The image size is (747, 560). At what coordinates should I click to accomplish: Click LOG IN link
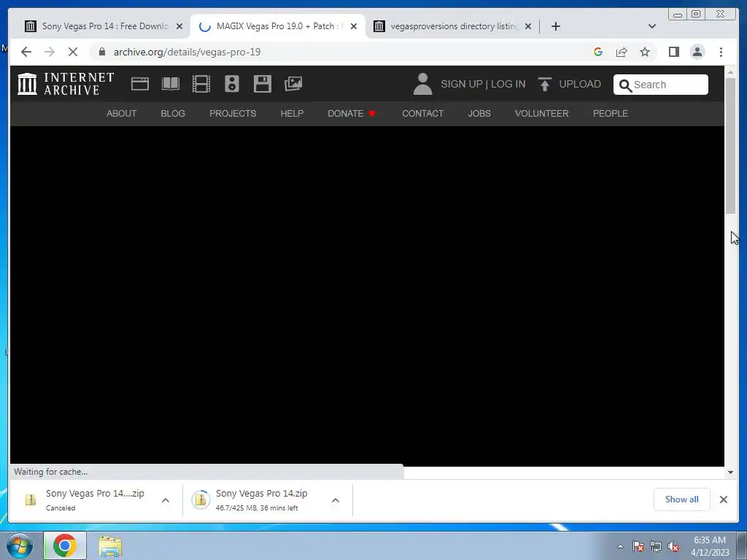click(508, 84)
